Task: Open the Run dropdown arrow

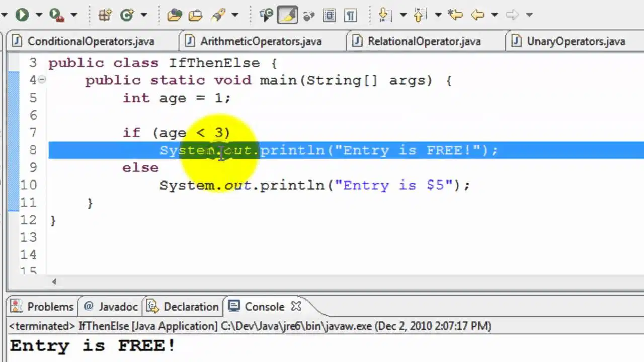Action: pos(39,15)
